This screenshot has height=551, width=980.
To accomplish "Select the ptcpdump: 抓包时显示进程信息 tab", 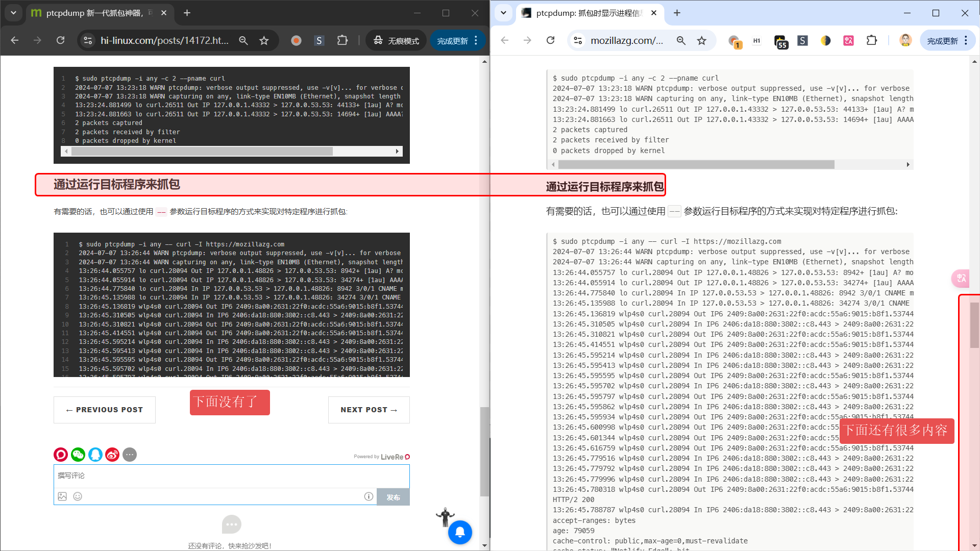I will coord(587,13).
